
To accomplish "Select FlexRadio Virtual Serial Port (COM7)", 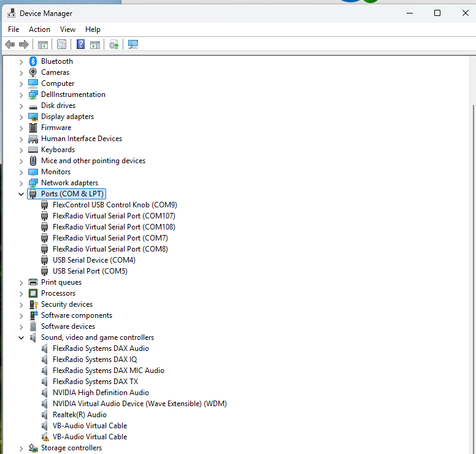I will pos(110,238).
